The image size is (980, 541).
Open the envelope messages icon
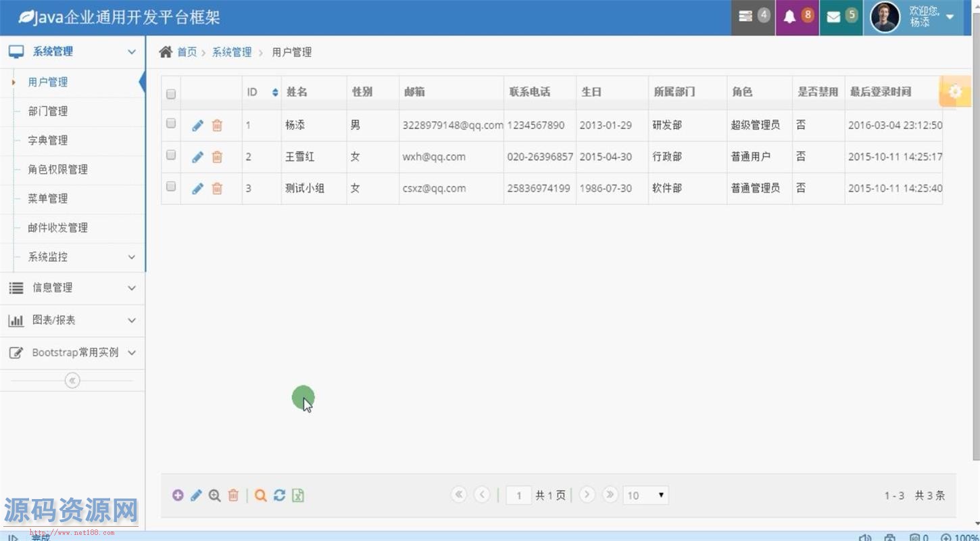(841, 17)
